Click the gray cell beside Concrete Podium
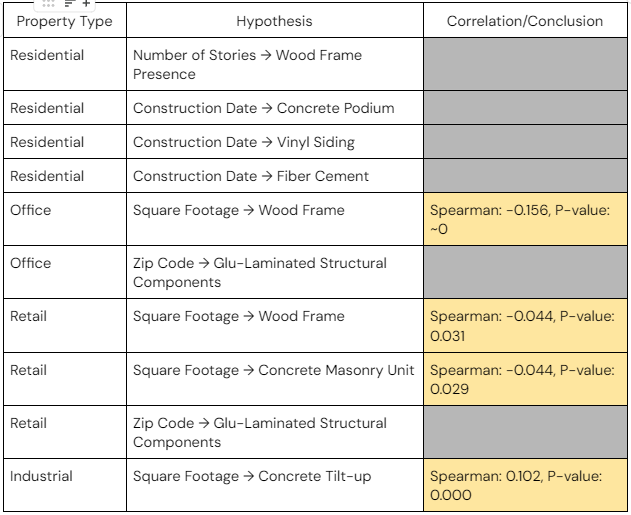The width and height of the screenshot is (631, 515). point(524,108)
